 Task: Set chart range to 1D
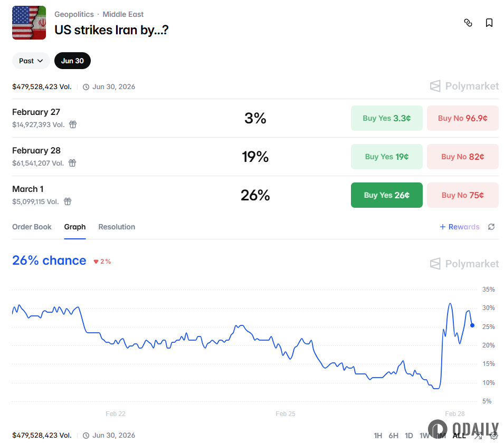pos(409,436)
